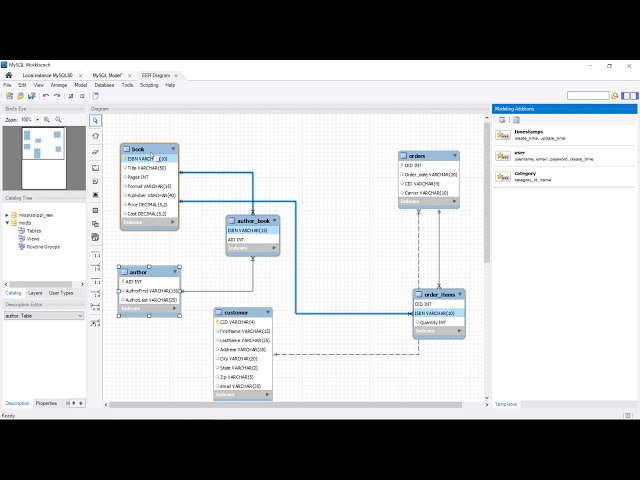Collapse the mydb schema in Catalog Tree
The image size is (640, 480).
pos(7,223)
